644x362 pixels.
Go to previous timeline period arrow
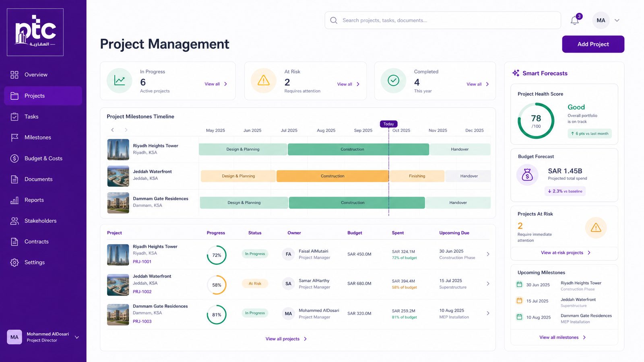(112, 130)
